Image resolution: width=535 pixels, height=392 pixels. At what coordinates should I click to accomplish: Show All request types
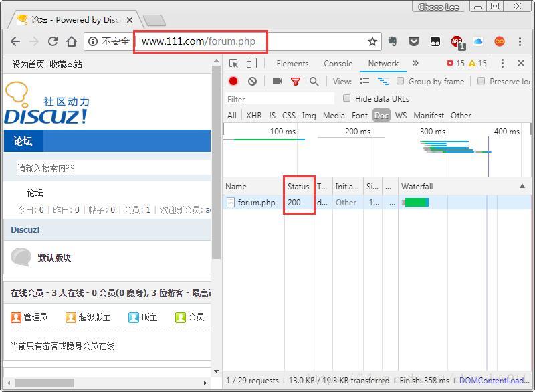(231, 116)
